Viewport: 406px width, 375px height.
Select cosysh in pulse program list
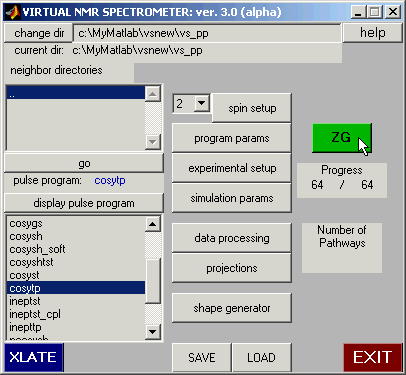tap(76, 236)
